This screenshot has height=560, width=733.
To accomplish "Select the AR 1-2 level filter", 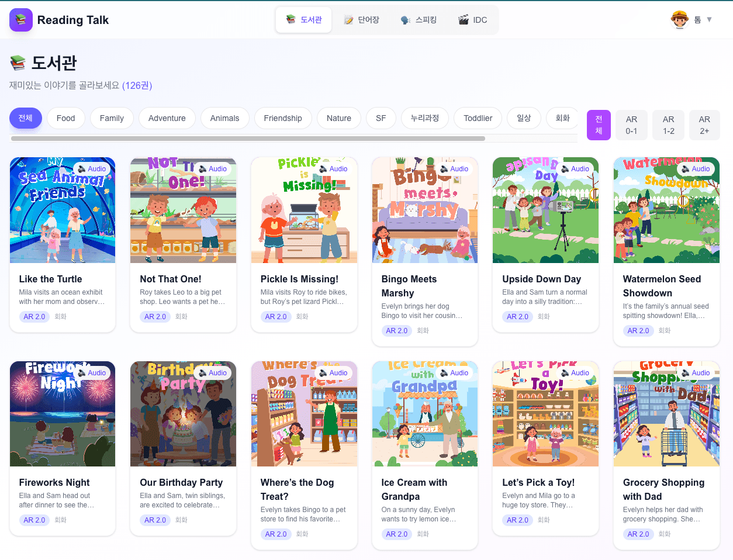I will point(668,125).
